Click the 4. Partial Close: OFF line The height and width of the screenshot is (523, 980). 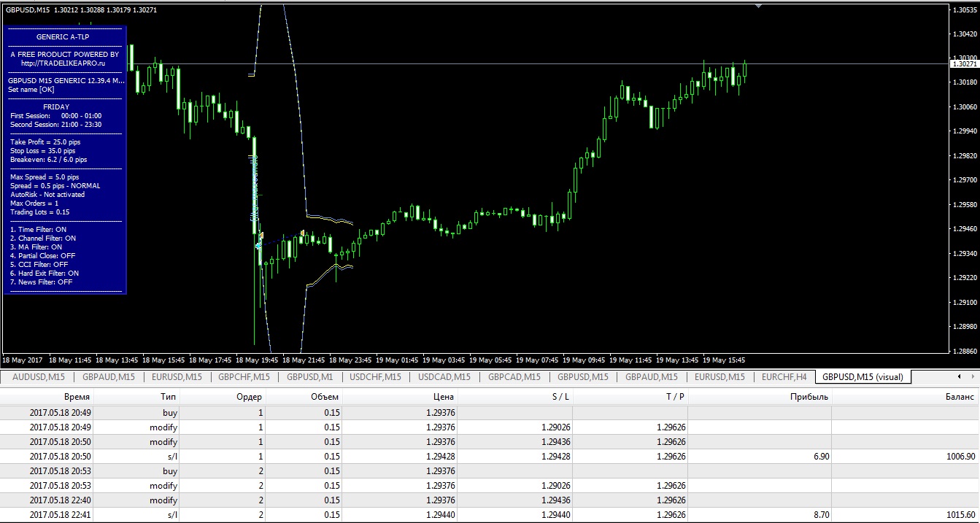[42, 256]
